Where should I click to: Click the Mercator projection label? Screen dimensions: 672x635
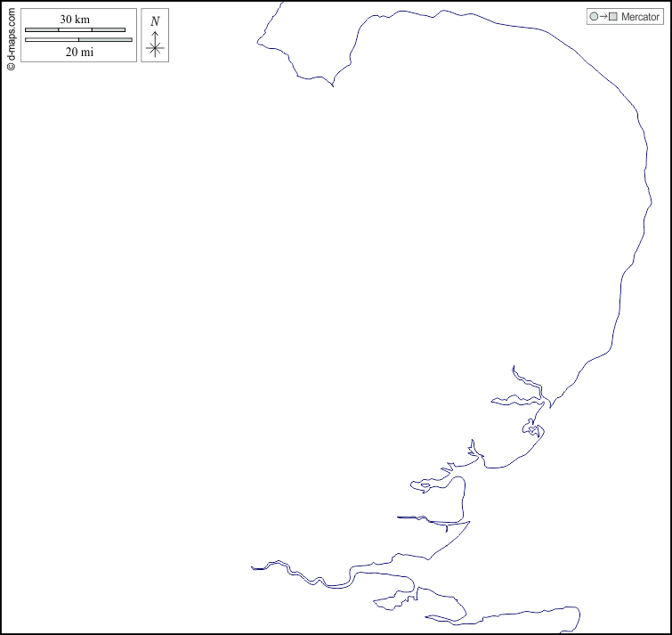pos(640,17)
